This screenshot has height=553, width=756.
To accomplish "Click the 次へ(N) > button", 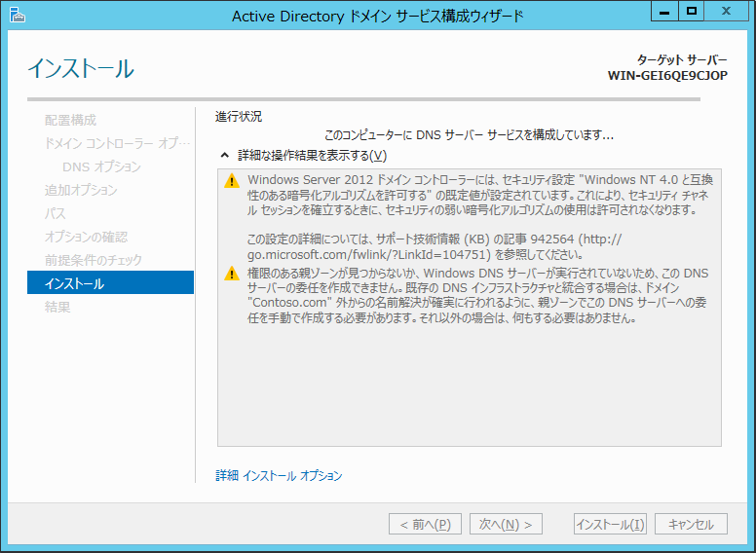I will [506, 524].
